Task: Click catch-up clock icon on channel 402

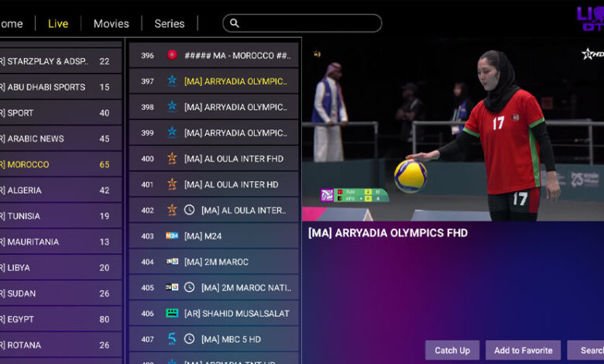Action: pyautogui.click(x=190, y=210)
